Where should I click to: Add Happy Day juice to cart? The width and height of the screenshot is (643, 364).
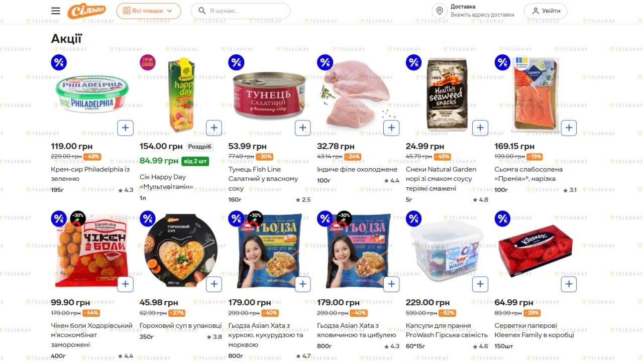(x=214, y=128)
